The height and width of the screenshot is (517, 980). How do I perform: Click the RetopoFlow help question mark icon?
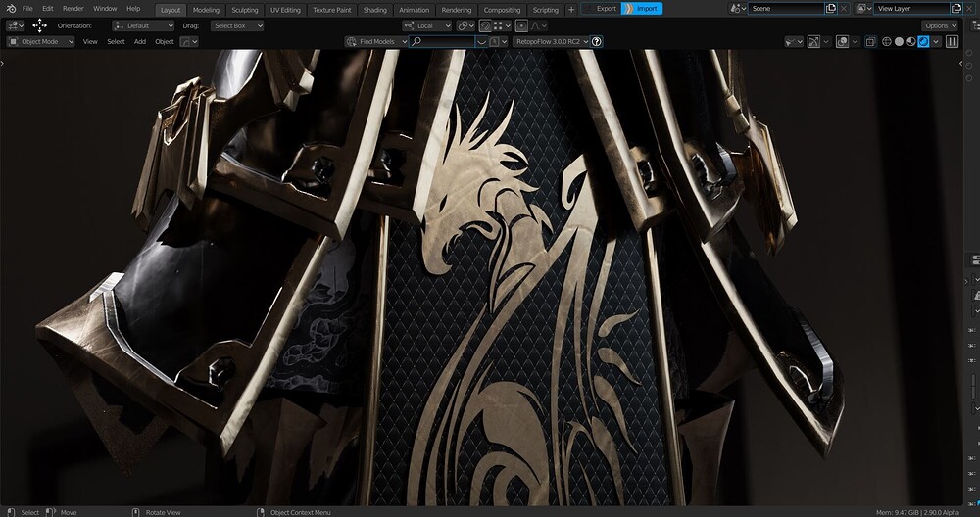(x=597, y=42)
